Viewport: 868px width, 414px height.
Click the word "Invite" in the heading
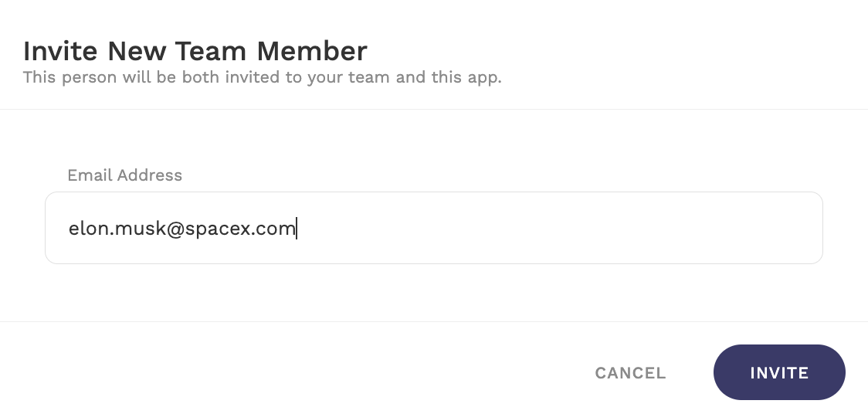[x=62, y=51]
